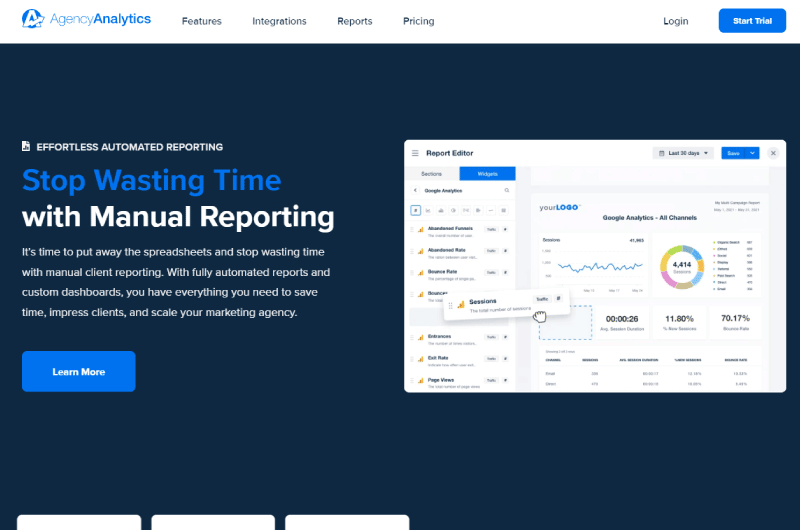This screenshot has height=530, width=800.
Task: Click the Learn More button
Action: tap(79, 371)
